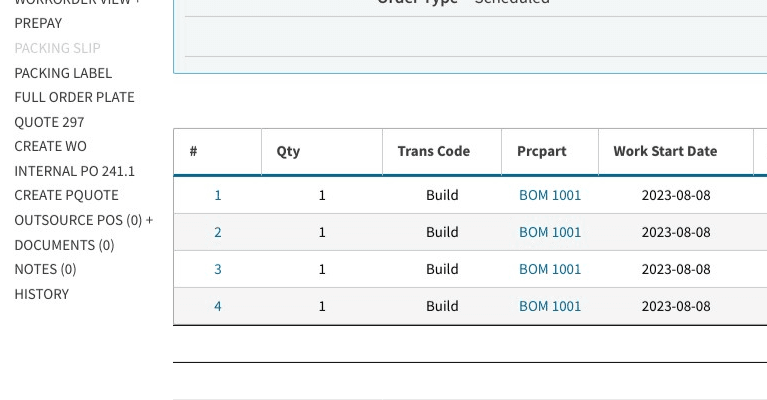Open line item number 3
The width and height of the screenshot is (767, 400).
pos(218,269)
